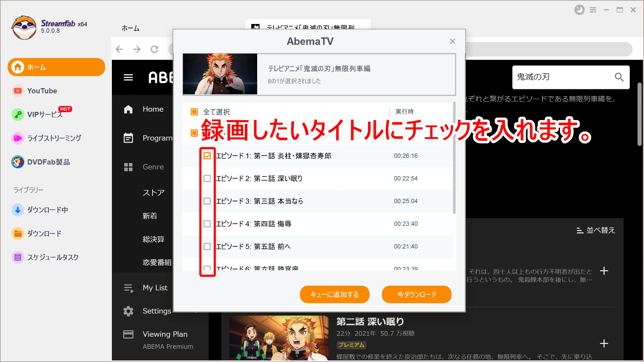
Task: Open the StreamFab sloth logo
Action: pyautogui.click(x=24, y=27)
